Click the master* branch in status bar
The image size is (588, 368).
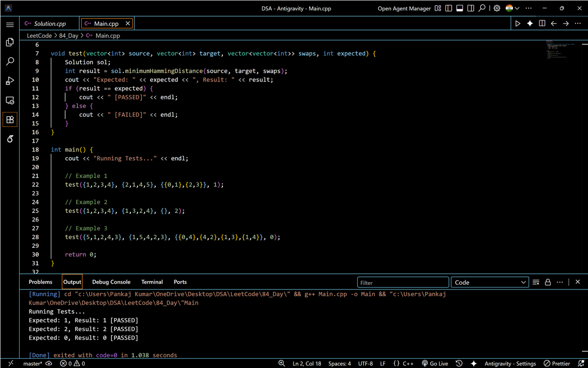coord(33,364)
